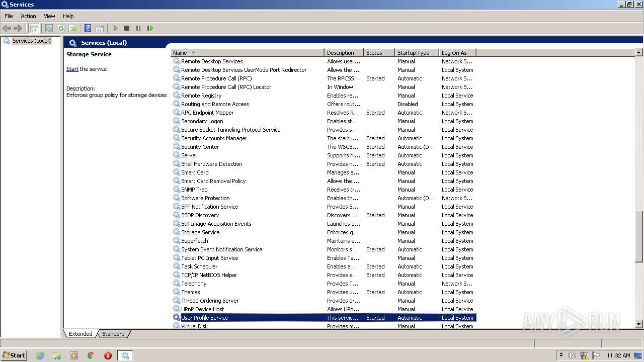Open Windows Explorer folder taskbar icon
The width and height of the screenshot is (644, 362).
pyautogui.click(x=57, y=355)
